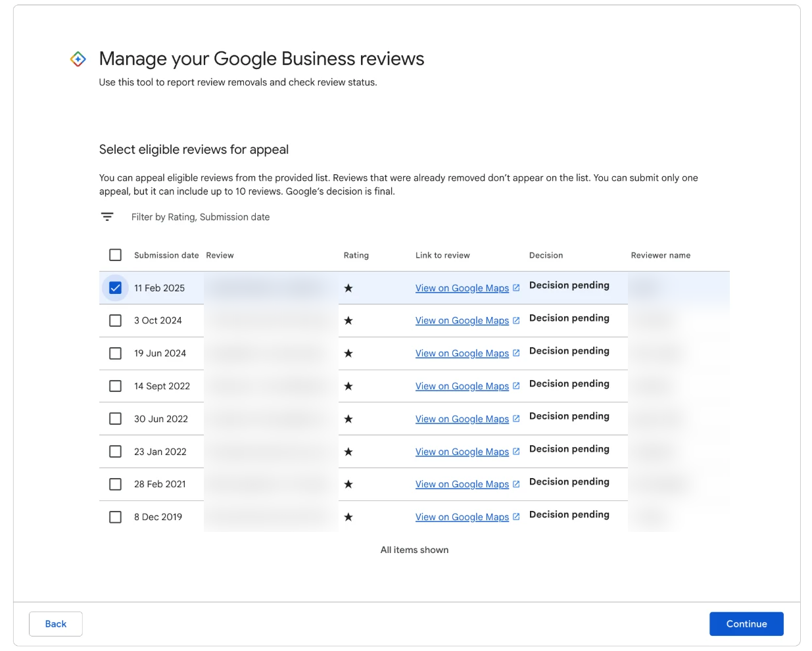Click the Continue button
812x651 pixels.
click(746, 624)
